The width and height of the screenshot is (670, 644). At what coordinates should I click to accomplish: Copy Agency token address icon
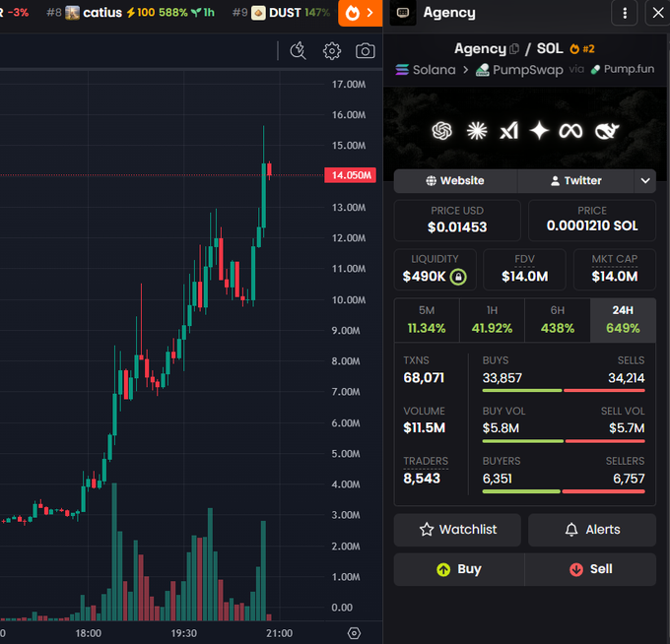tap(514, 49)
